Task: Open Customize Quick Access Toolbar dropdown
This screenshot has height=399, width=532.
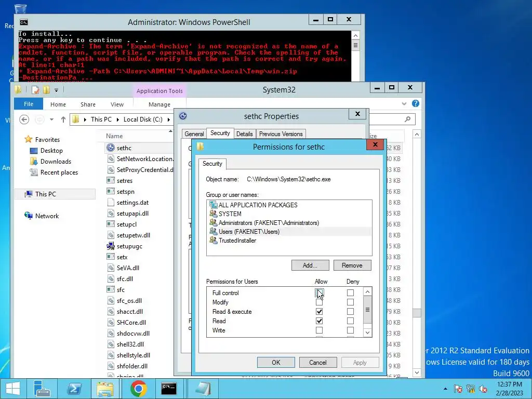Action: [x=56, y=90]
